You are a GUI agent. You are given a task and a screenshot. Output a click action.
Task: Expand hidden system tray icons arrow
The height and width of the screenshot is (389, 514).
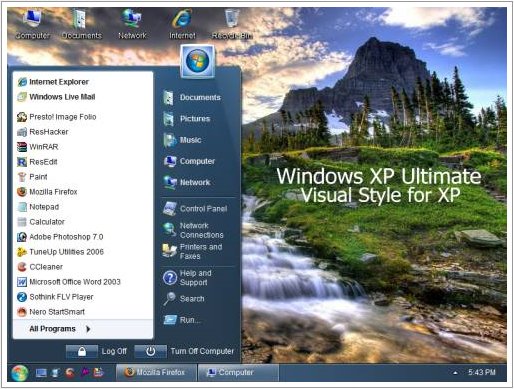pyautogui.click(x=455, y=373)
